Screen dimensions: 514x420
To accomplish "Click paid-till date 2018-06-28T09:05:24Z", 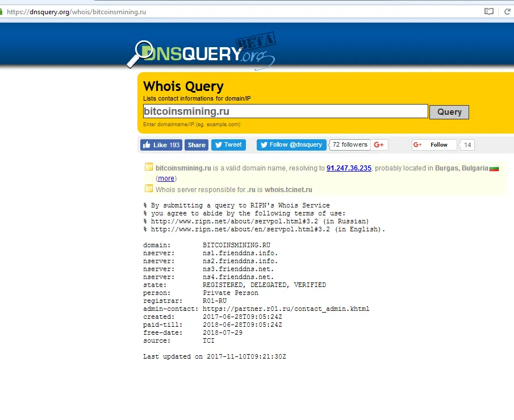I will [243, 325].
